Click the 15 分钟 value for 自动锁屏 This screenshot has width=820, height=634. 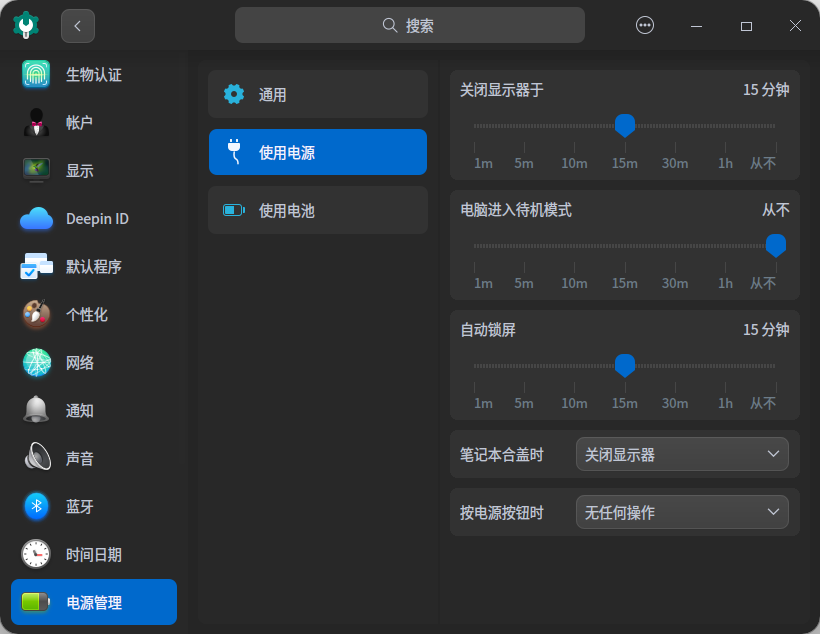coord(766,330)
